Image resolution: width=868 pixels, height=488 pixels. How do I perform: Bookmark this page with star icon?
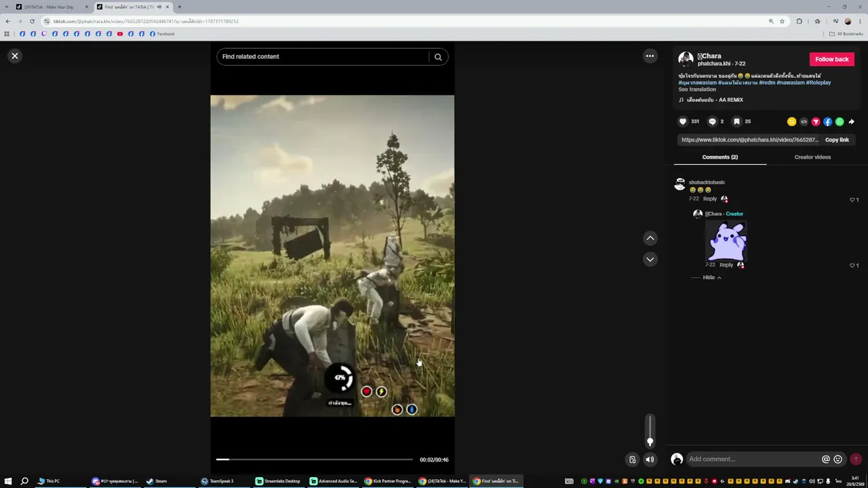782,22
